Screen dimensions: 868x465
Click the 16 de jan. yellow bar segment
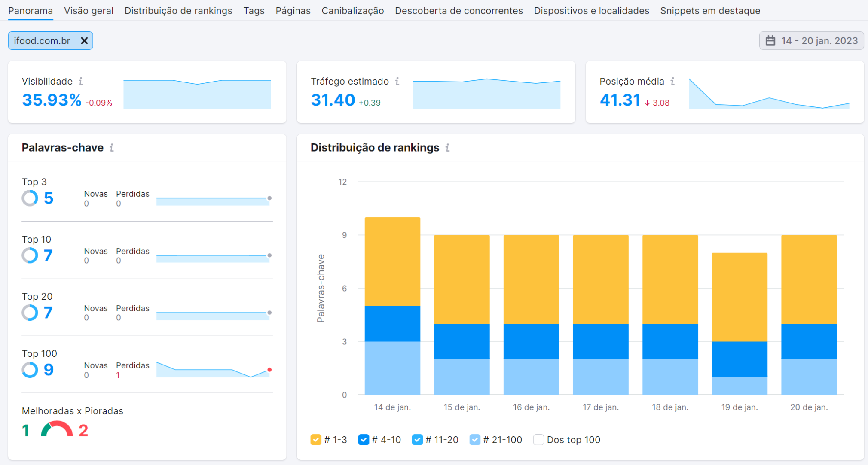532,279
